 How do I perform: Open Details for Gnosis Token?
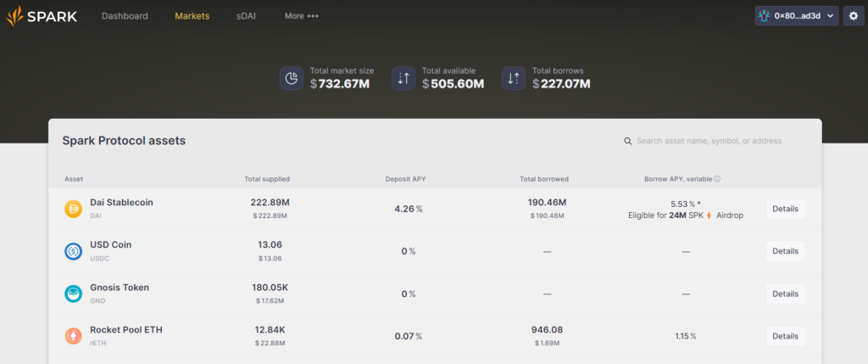[x=785, y=294]
